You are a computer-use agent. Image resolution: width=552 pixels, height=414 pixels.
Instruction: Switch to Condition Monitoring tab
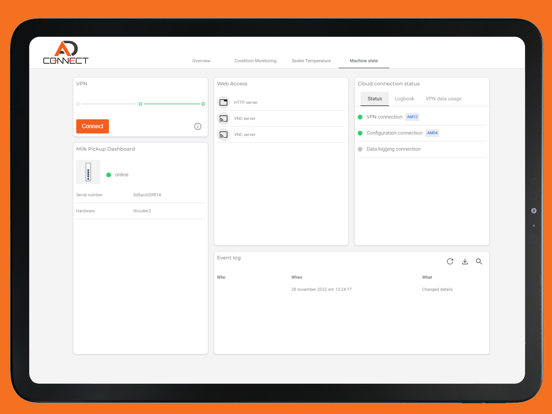pos(256,61)
